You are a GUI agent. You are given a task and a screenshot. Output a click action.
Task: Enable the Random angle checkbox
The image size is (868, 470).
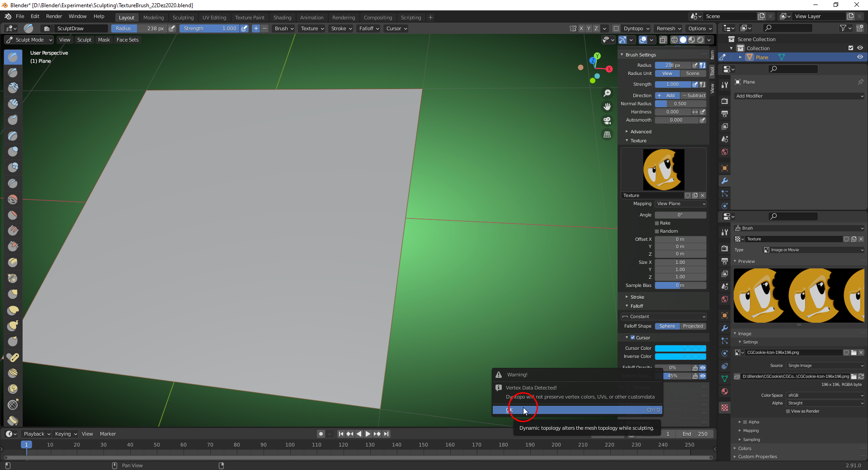[x=657, y=231]
